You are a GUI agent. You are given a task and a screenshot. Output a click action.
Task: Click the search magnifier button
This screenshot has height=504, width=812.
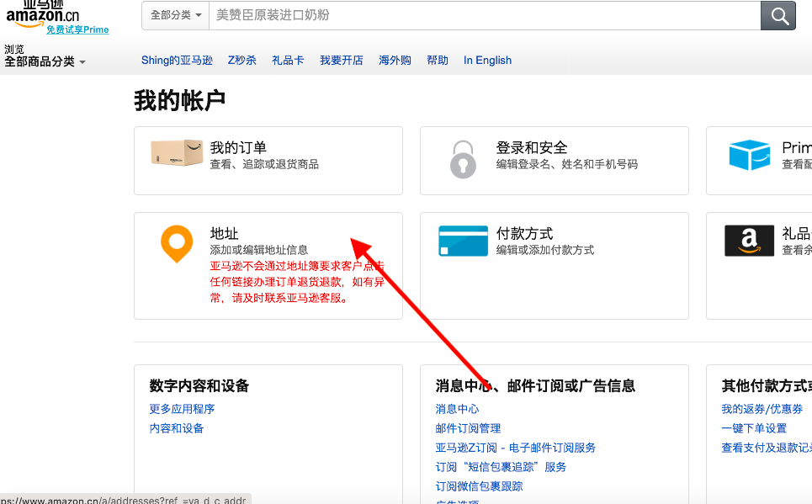[778, 15]
